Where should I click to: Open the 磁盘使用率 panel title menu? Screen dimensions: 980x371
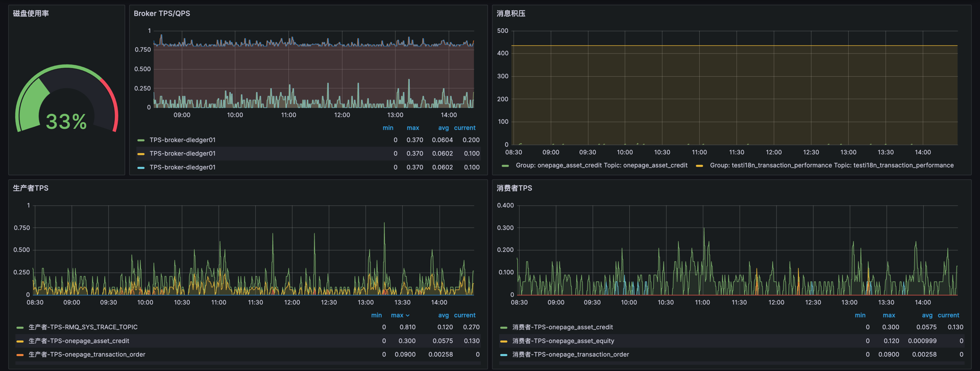tap(31, 13)
